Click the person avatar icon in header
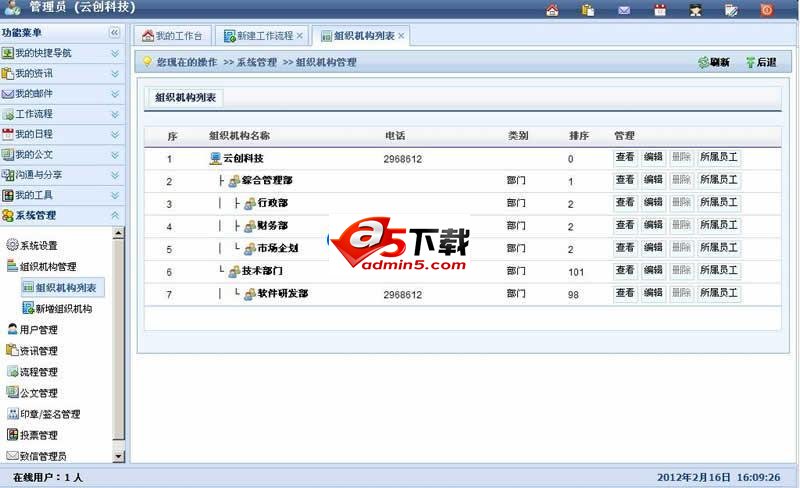Screen dimensions: 800x488 click(x=696, y=10)
